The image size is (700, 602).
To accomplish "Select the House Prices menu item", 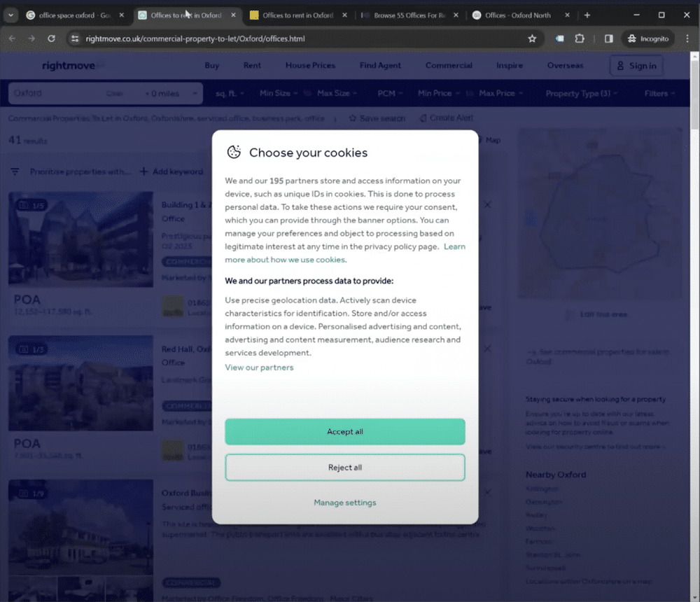I will 310,65.
